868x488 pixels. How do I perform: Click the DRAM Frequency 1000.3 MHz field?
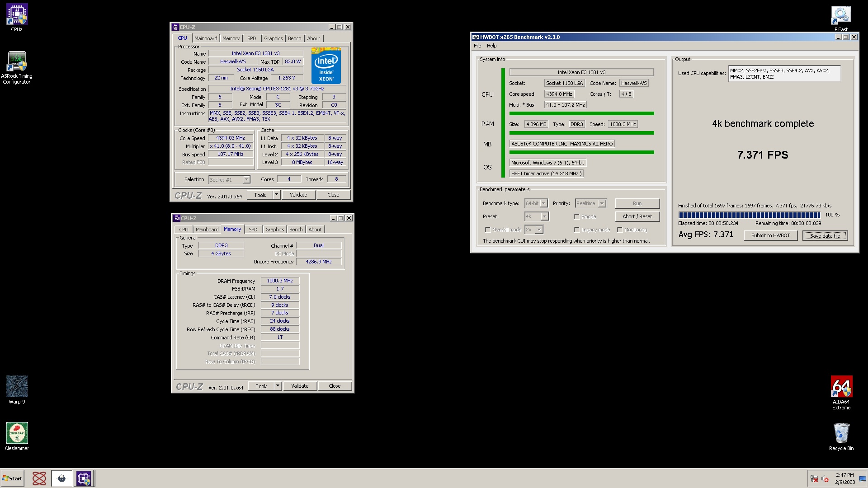(x=280, y=281)
